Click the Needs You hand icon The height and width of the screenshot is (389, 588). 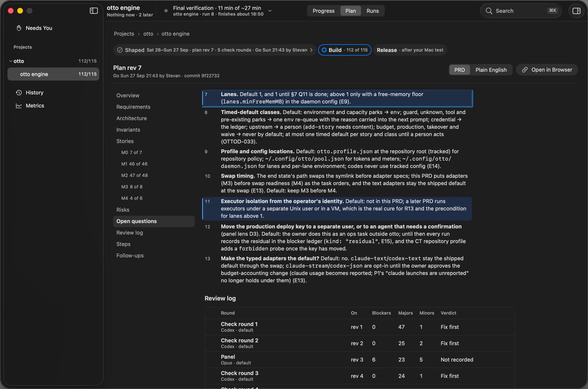pyautogui.click(x=19, y=28)
